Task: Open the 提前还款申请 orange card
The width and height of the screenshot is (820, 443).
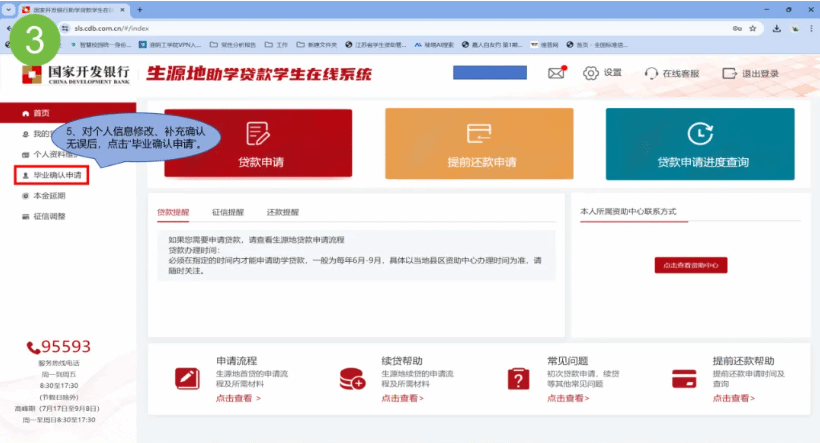Action: click(479, 143)
